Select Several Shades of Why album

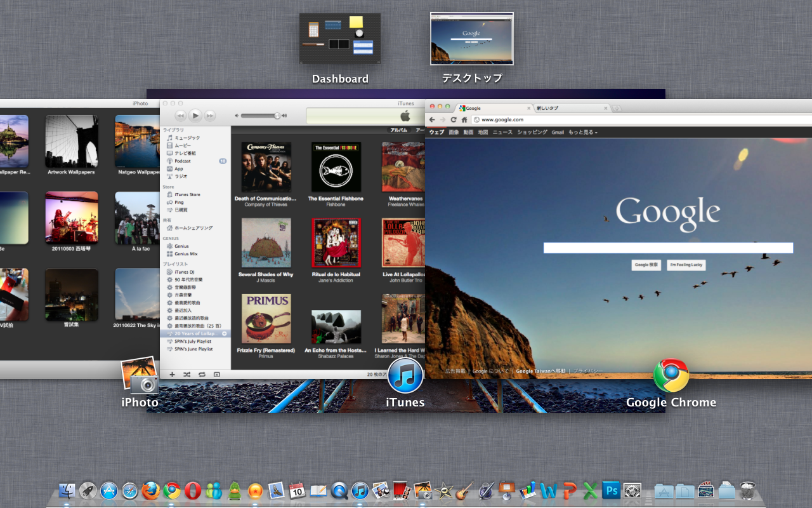266,243
